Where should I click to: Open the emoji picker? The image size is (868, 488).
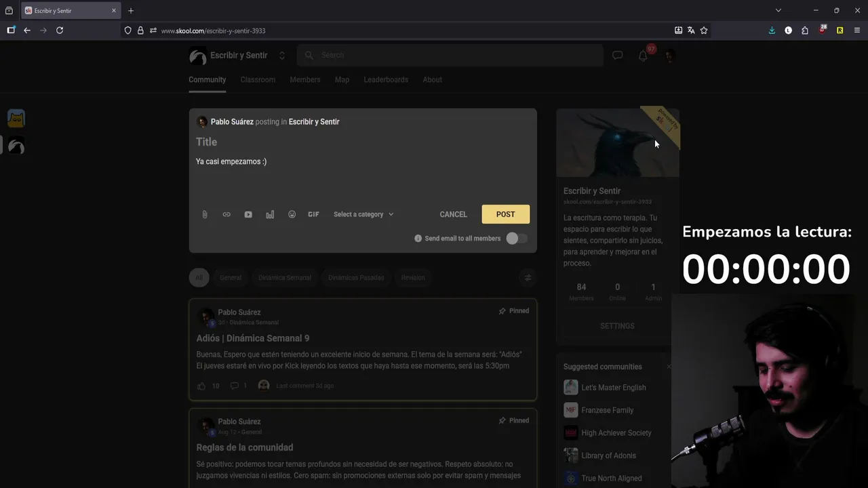292,214
